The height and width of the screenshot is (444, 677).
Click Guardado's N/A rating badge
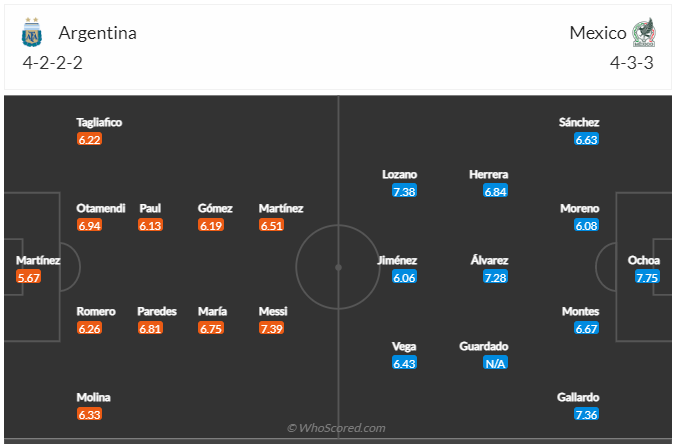pos(495,363)
